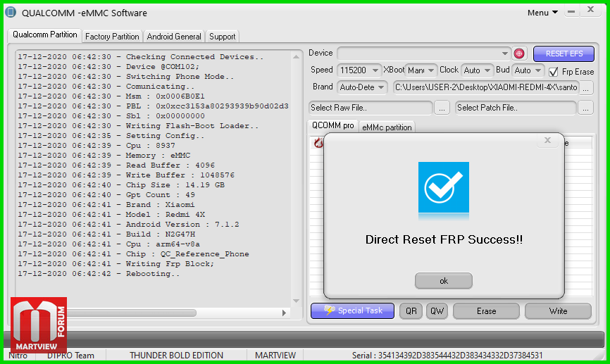Click the log line 'Cpu : 8937'
Viewport: 610px width, 364px height.
97,146
